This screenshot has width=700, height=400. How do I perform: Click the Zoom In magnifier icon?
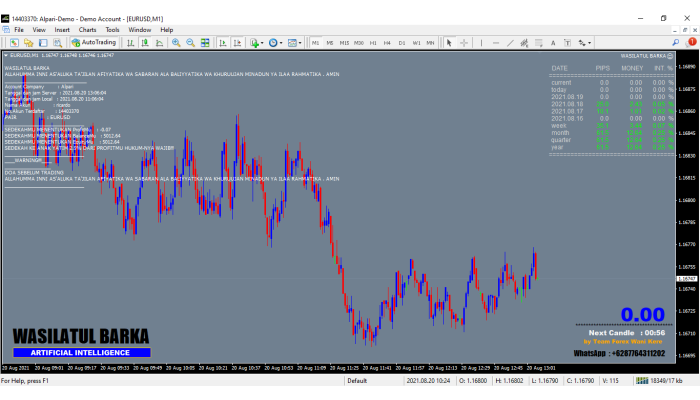176,43
